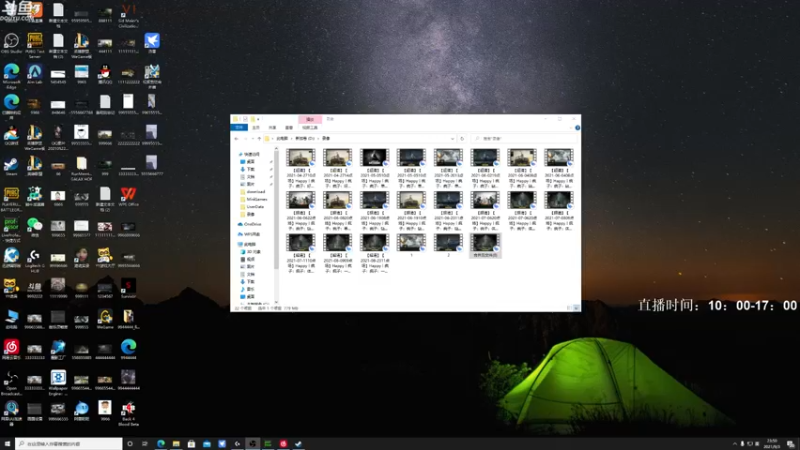
Task: Select video dated 2021-07-11 10点
Action: 301,254
